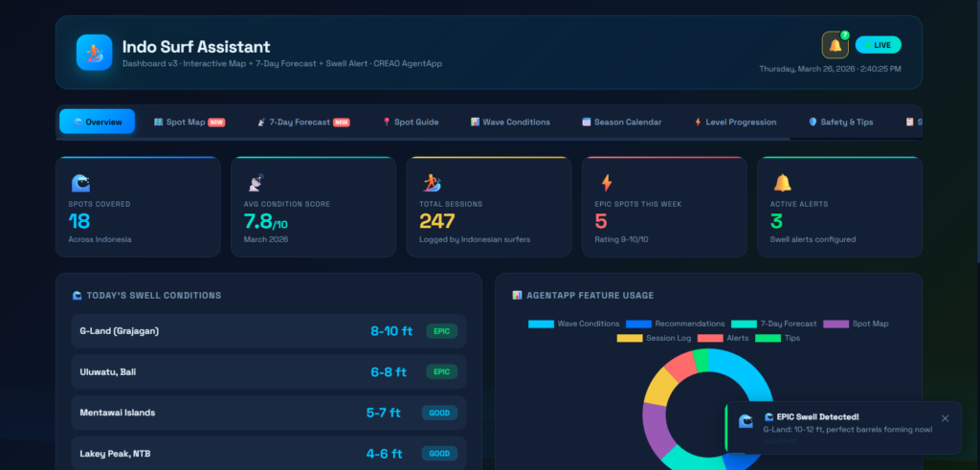980x470 pixels.
Task: Go to the Safety & Tips tab
Action: tap(840, 123)
